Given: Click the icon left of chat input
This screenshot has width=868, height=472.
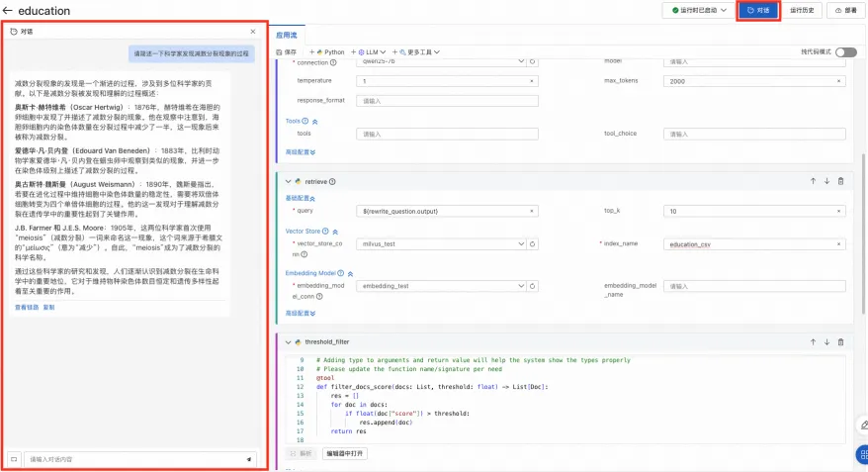Looking at the screenshot, I should [x=14, y=459].
